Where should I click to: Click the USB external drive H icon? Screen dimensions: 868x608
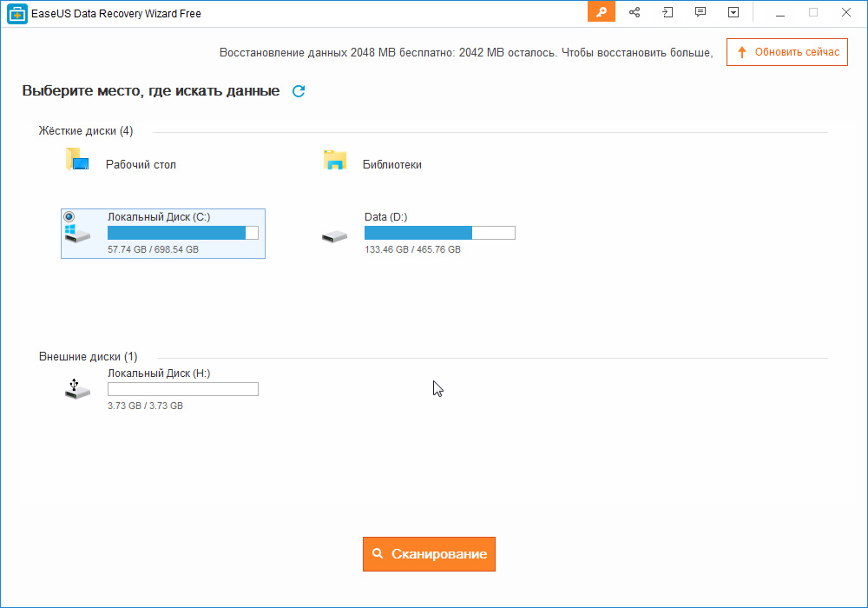[x=77, y=389]
